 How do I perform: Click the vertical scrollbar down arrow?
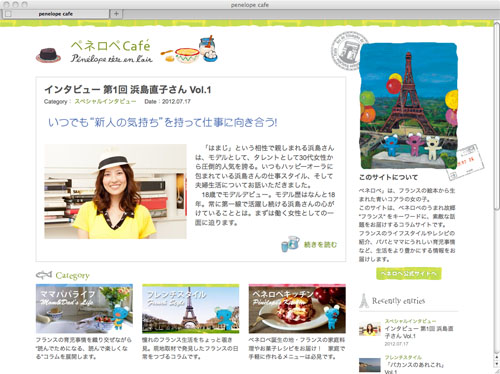[497, 364]
